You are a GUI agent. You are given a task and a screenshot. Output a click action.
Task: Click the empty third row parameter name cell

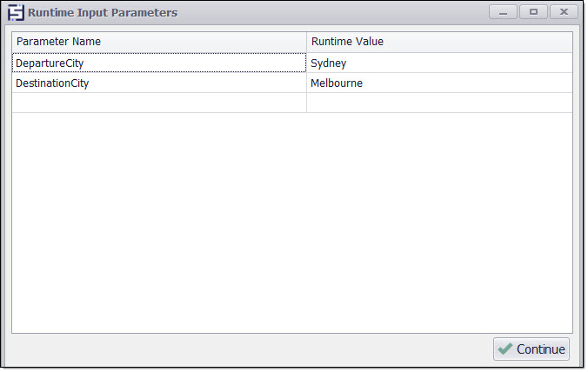point(159,103)
